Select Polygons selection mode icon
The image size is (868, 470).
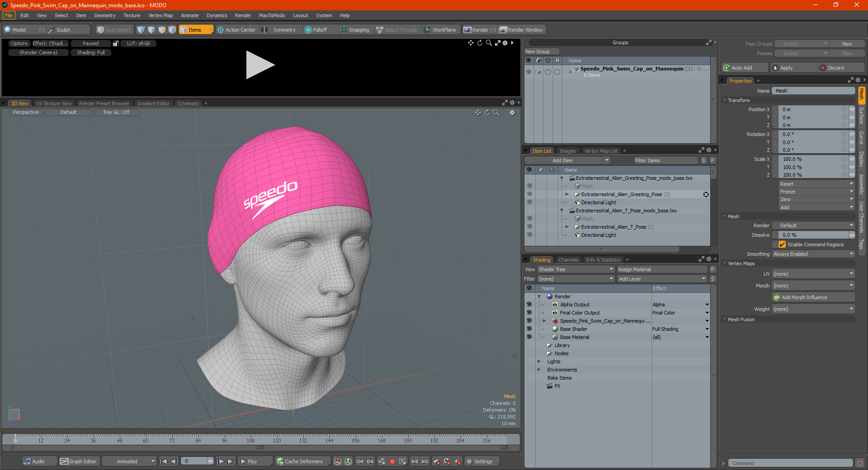pyautogui.click(x=162, y=30)
